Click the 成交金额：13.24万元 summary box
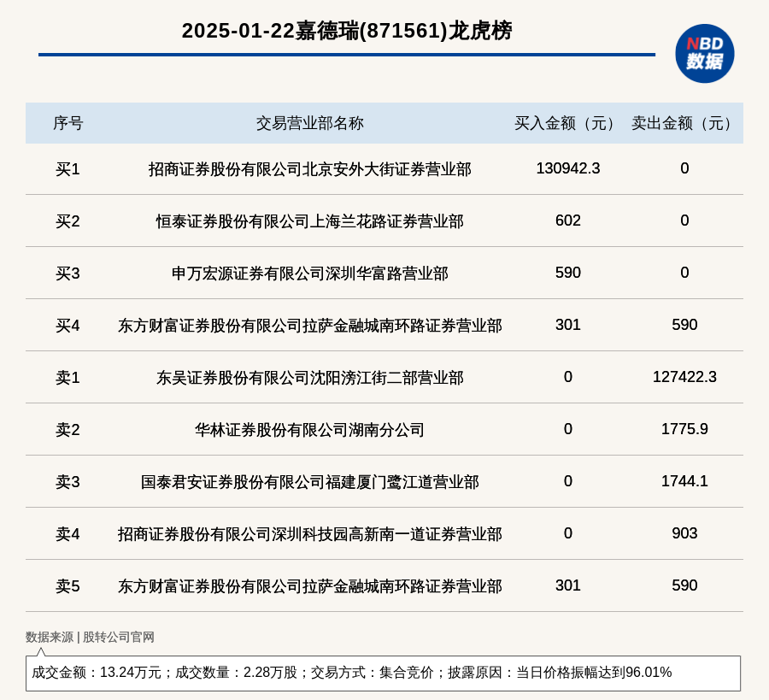The width and height of the screenshot is (769, 700). (383, 673)
